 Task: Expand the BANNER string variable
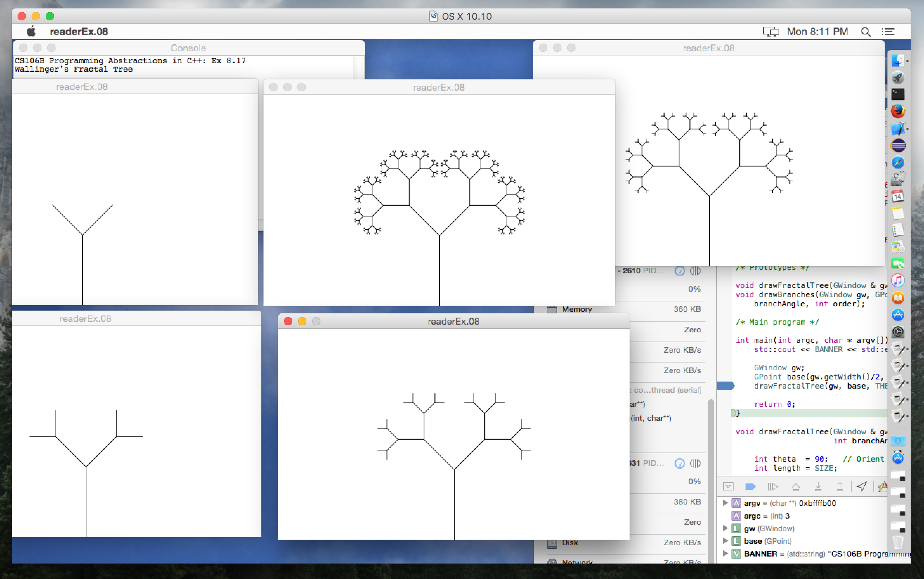tap(725, 553)
